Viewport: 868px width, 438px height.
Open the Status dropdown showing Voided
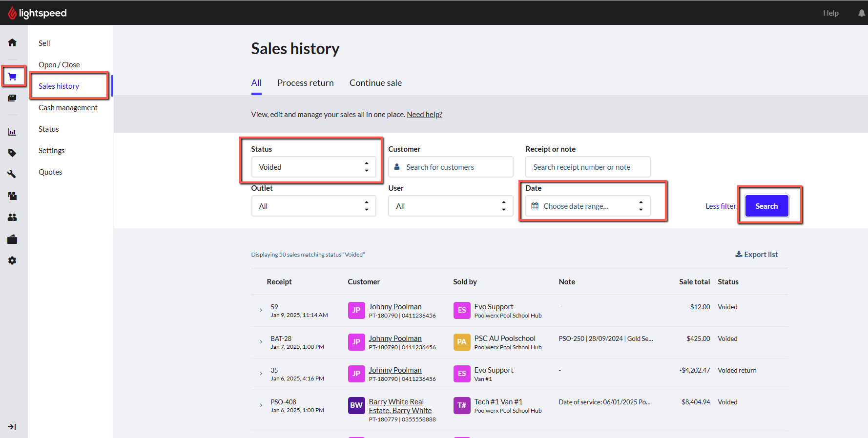click(313, 167)
